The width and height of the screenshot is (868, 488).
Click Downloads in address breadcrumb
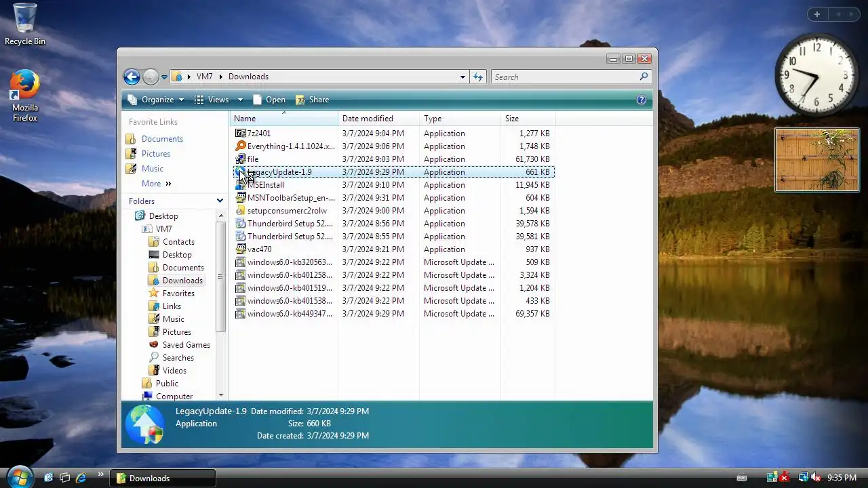tap(248, 77)
